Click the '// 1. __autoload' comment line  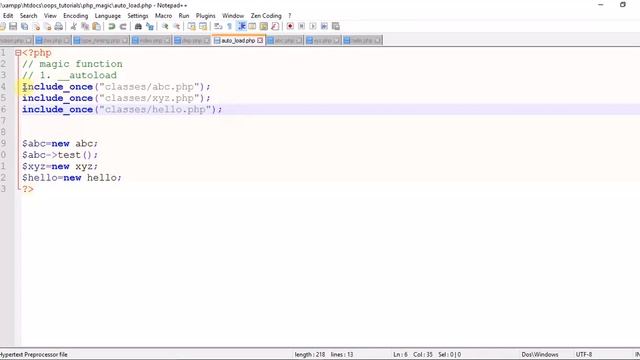69,76
